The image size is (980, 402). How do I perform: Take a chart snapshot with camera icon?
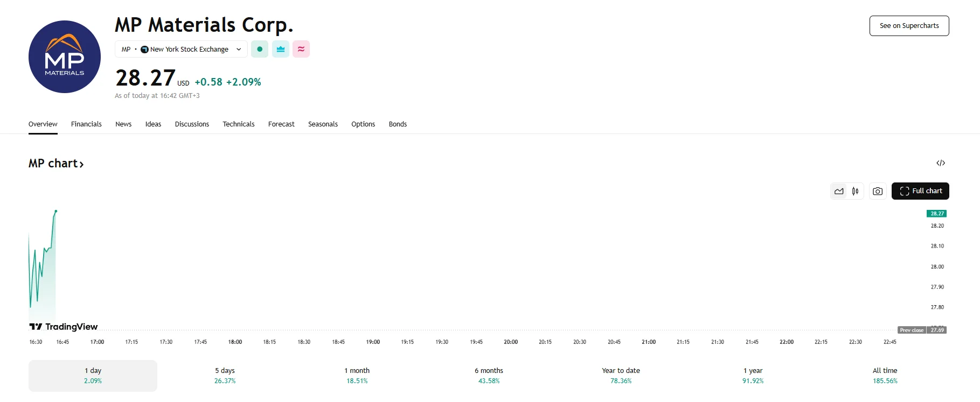[878, 191]
